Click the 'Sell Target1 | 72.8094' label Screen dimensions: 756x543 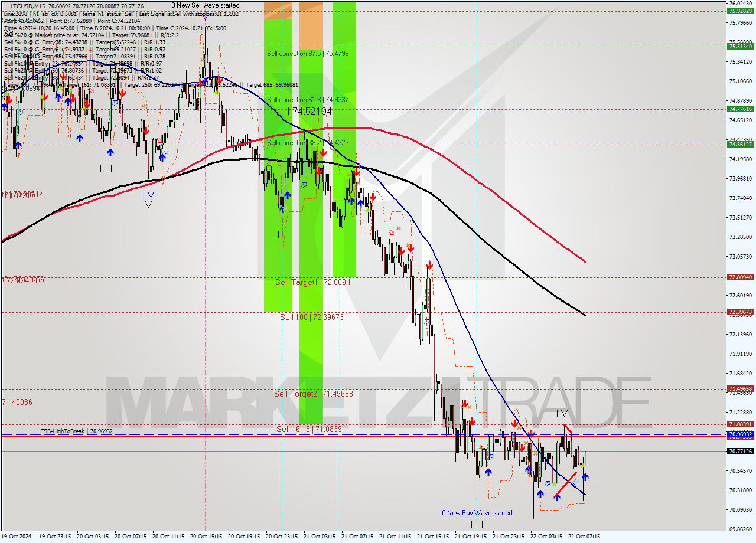click(x=312, y=282)
